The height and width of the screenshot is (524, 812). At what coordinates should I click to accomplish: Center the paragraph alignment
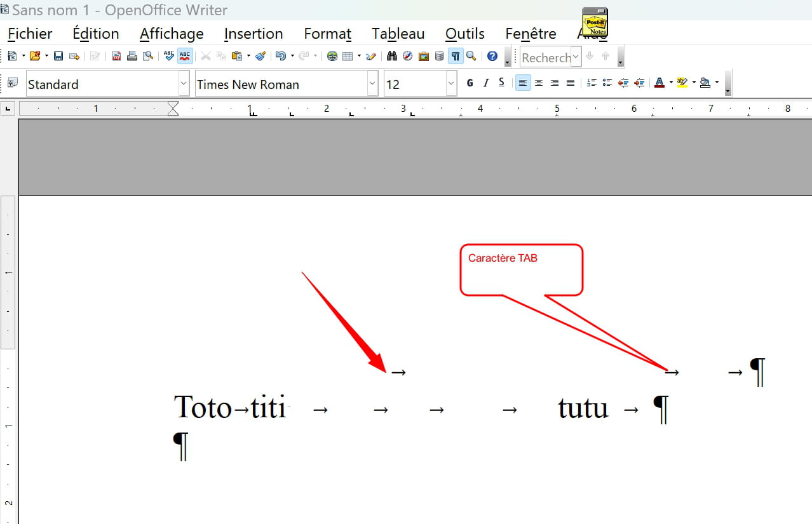(539, 83)
